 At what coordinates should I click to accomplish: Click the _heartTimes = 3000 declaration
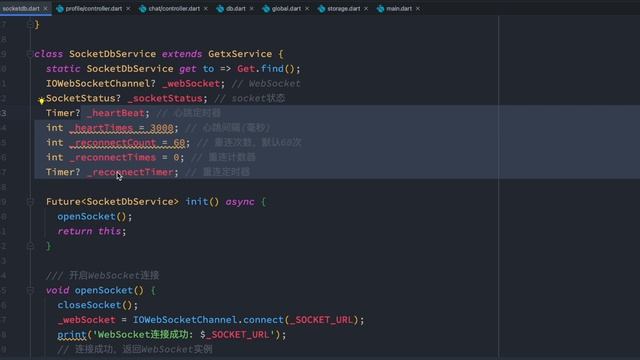tap(121, 128)
